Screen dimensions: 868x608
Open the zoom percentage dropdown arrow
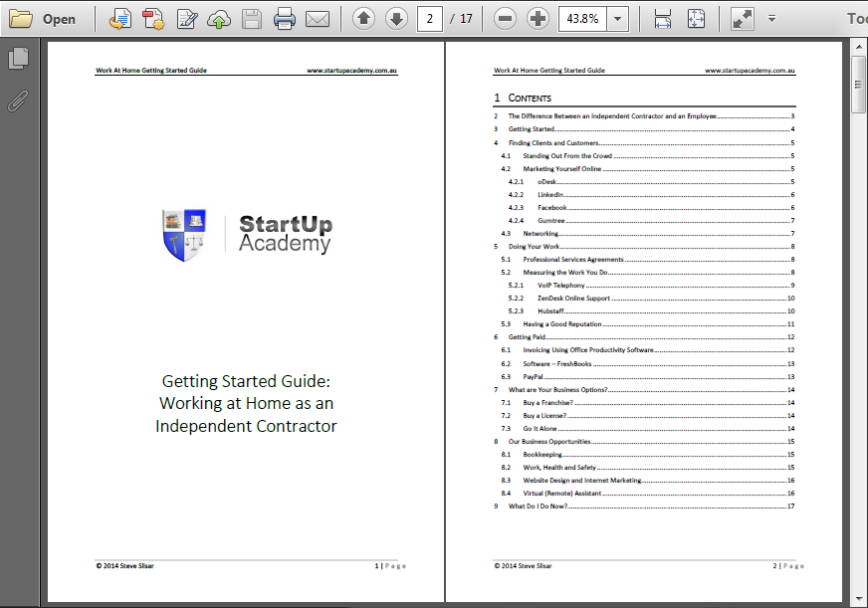[618, 19]
